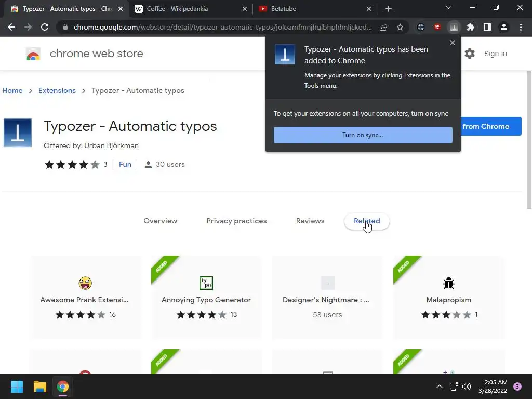Click Remove from Chrome button
532x399 pixels.
(x=490, y=126)
